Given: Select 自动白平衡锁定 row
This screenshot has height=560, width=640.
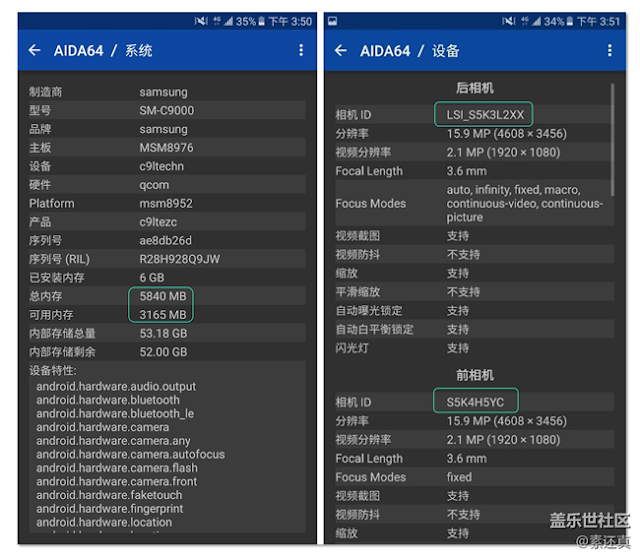Looking at the screenshot, I should (474, 329).
